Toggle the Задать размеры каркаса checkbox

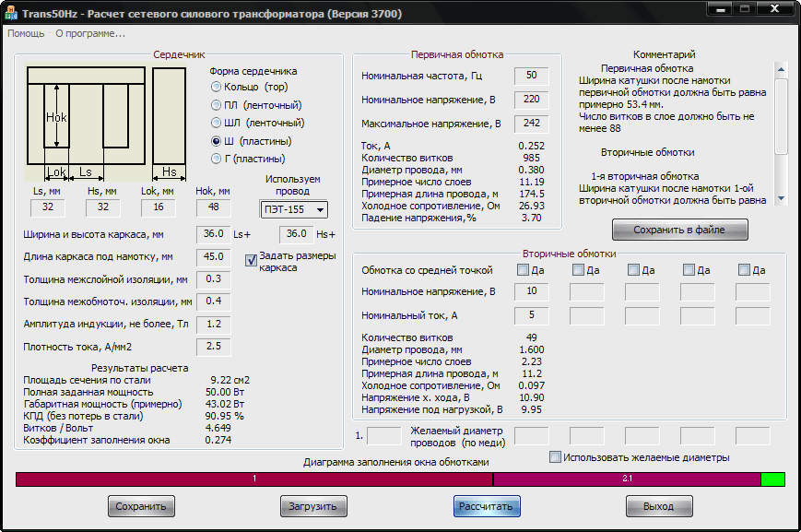[x=251, y=261]
